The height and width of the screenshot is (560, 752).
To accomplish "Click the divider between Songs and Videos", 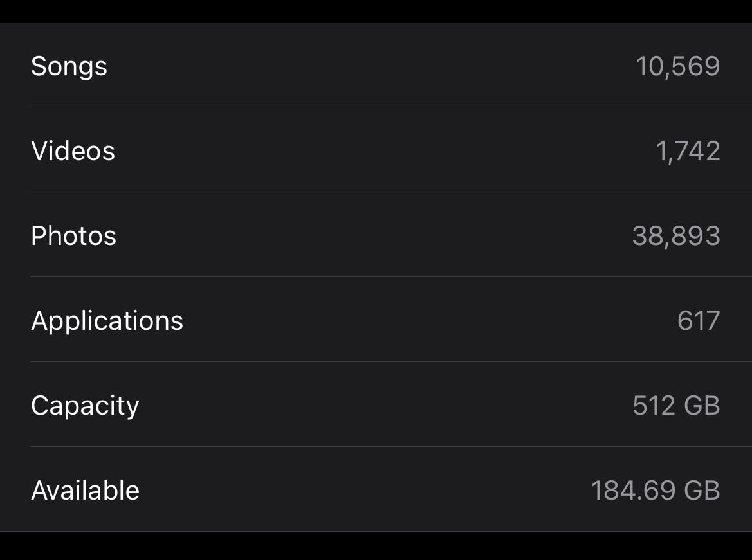I will (391, 107).
